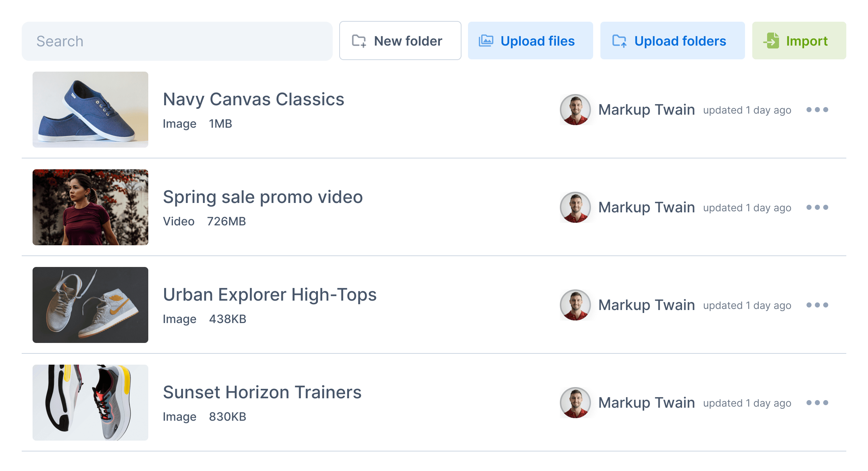The width and height of the screenshot is (868, 471).
Task: Click Upload folders button
Action: coord(673,41)
